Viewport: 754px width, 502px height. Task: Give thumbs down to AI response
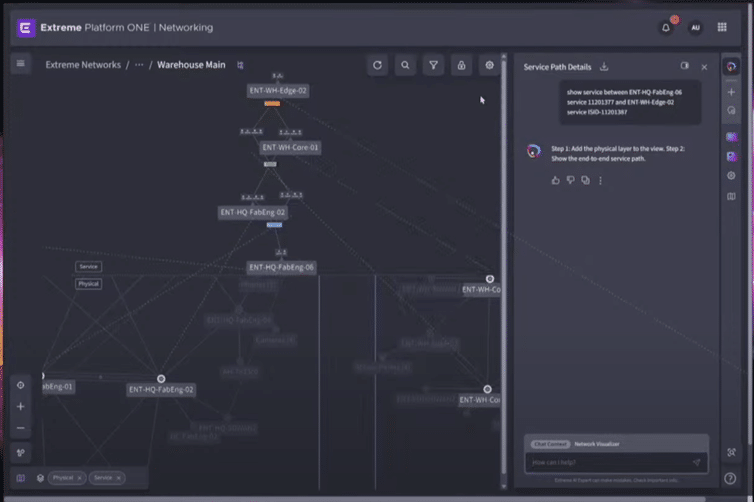570,180
